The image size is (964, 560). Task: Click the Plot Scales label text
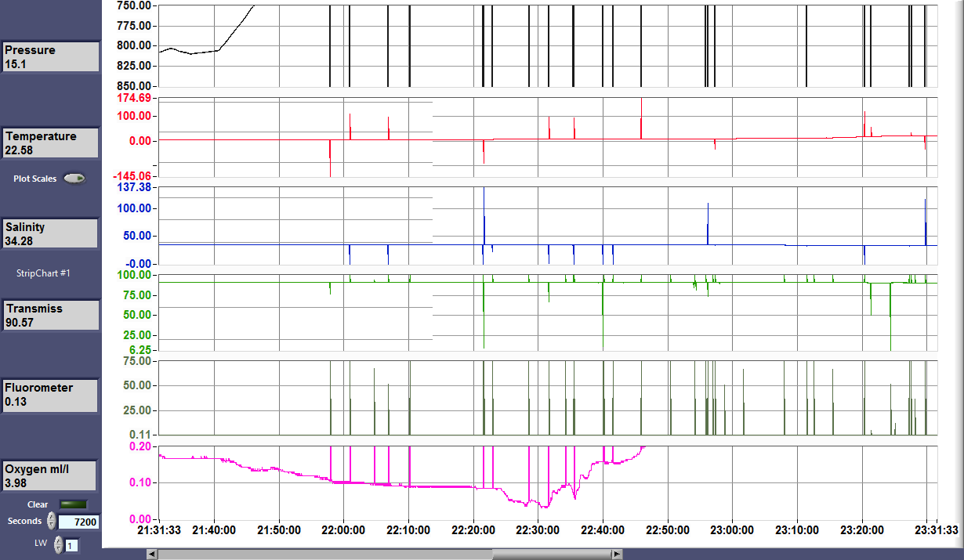pyautogui.click(x=35, y=179)
